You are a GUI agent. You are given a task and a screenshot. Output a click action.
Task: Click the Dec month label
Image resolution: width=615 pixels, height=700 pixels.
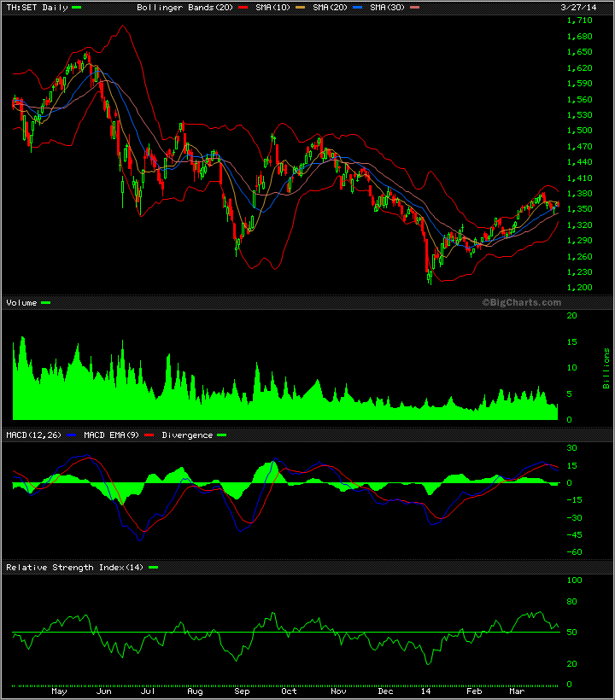385,691
